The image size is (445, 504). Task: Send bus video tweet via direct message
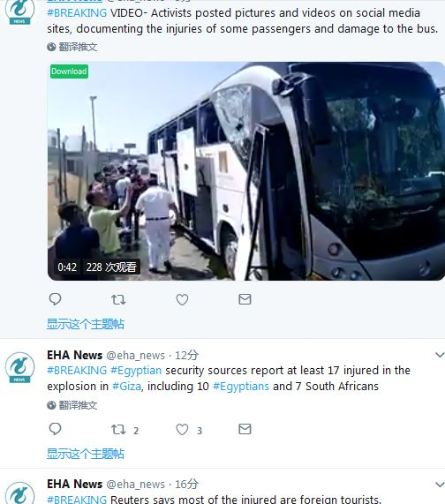pos(245,299)
